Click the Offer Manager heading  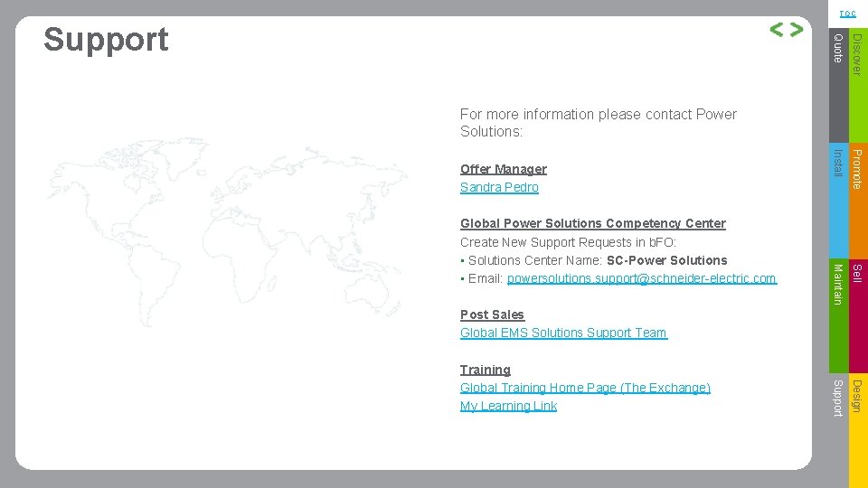(x=504, y=169)
